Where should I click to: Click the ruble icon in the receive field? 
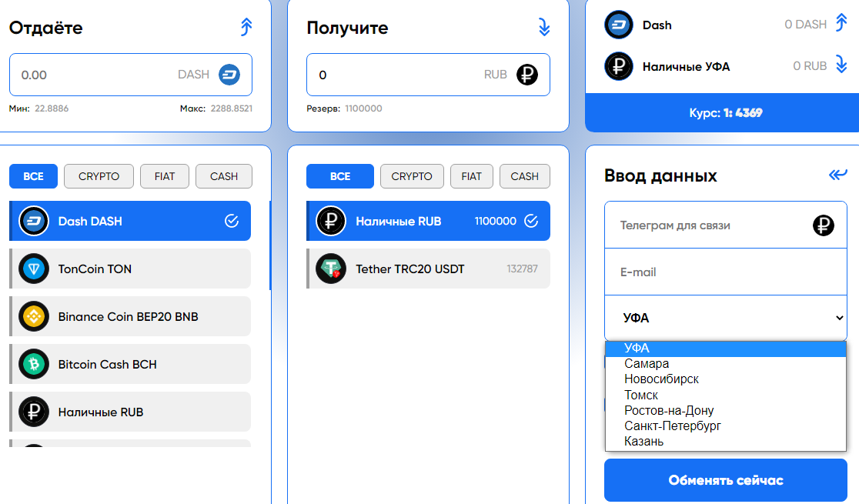pos(527,75)
